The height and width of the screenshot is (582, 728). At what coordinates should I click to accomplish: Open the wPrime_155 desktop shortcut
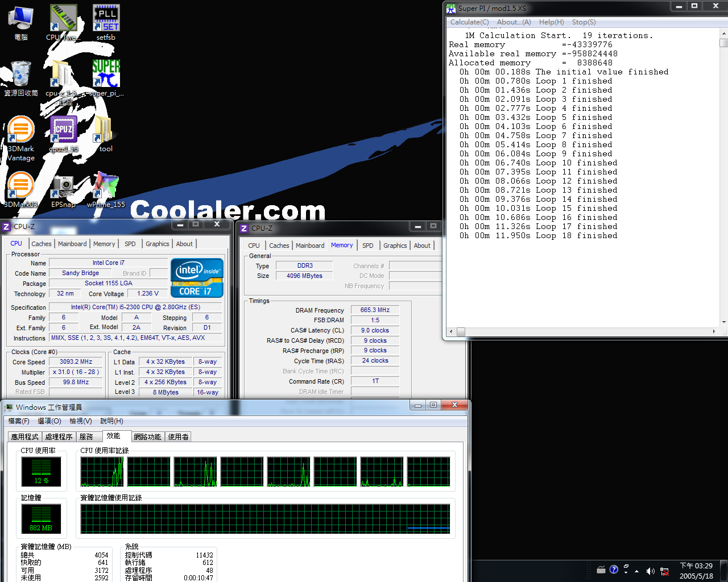pos(106,190)
